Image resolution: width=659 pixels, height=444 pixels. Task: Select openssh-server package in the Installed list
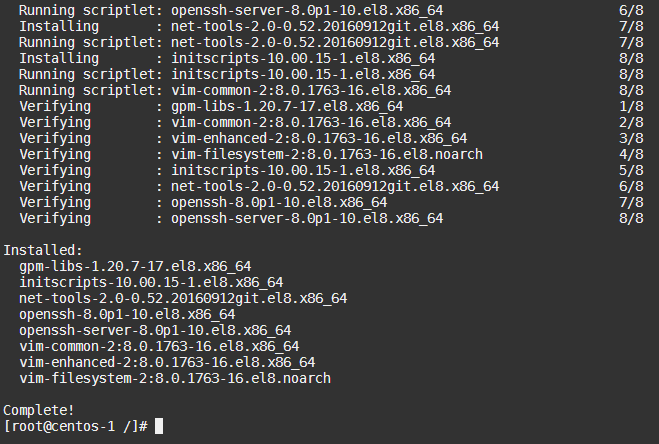pos(155,330)
